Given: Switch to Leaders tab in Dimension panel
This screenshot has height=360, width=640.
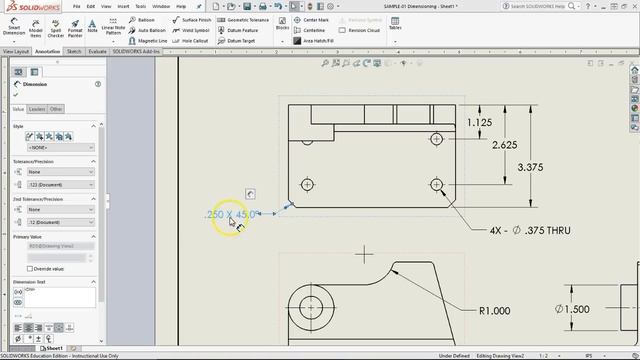Looking at the screenshot, I should coord(37,109).
